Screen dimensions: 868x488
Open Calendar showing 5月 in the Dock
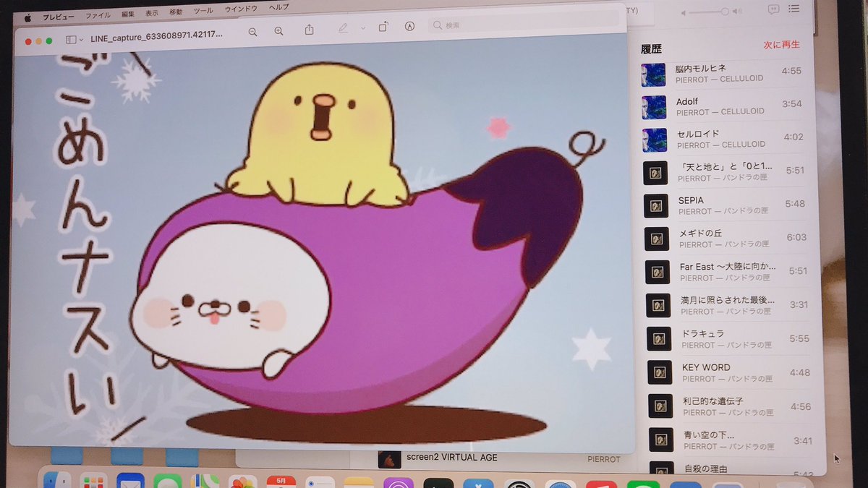click(x=281, y=482)
